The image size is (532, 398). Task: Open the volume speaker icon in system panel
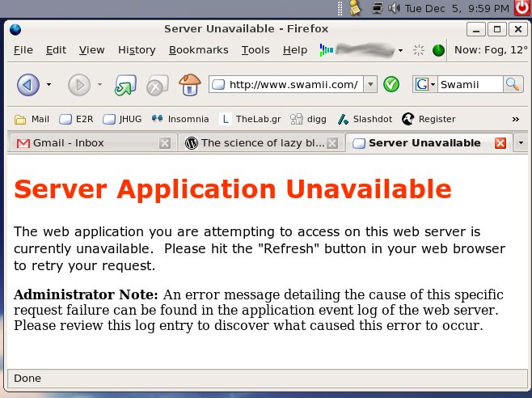(x=394, y=9)
